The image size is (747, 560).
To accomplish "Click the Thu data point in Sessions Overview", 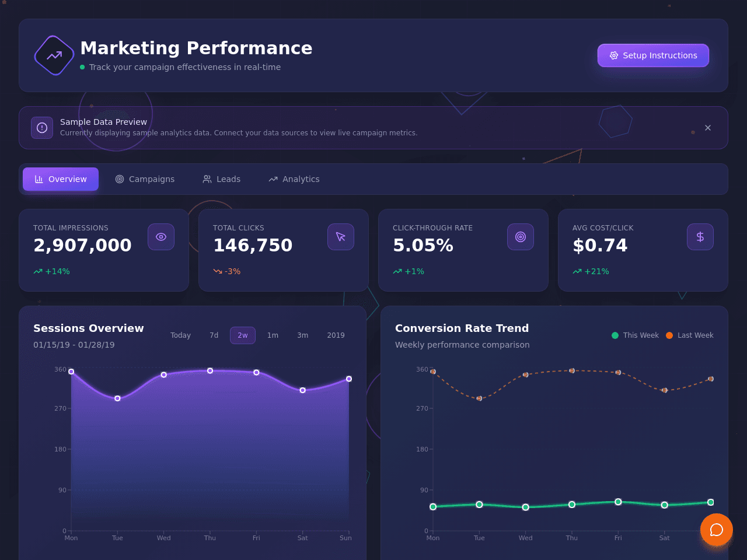I will coord(210,371).
